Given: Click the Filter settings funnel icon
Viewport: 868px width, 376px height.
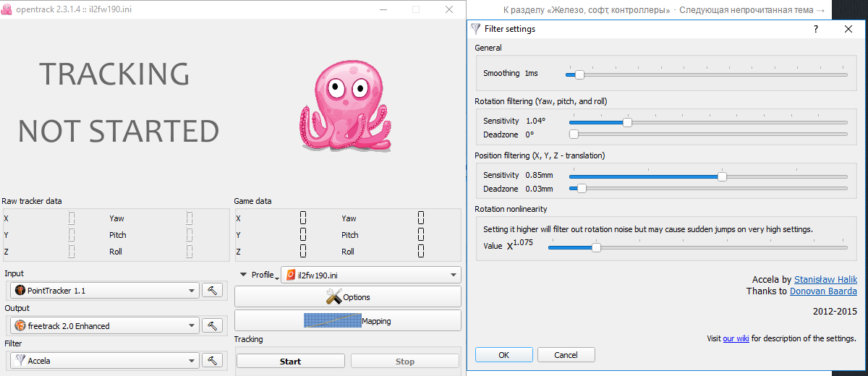Looking at the screenshot, I should point(476,30).
